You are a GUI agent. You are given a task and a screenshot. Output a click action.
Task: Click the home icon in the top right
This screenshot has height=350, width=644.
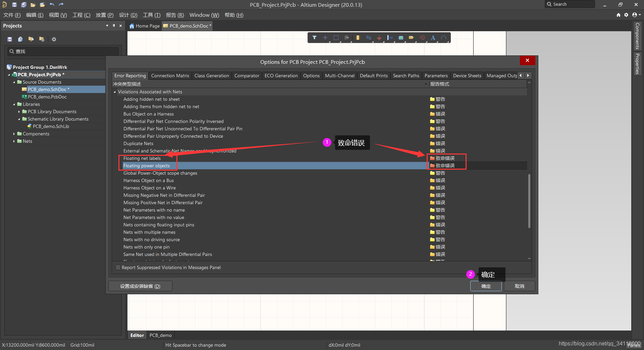pos(619,15)
